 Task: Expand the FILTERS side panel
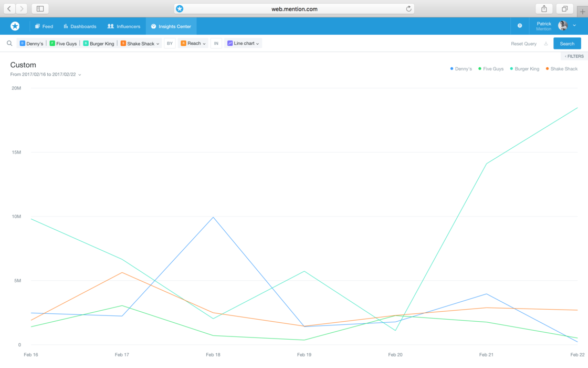(x=574, y=56)
